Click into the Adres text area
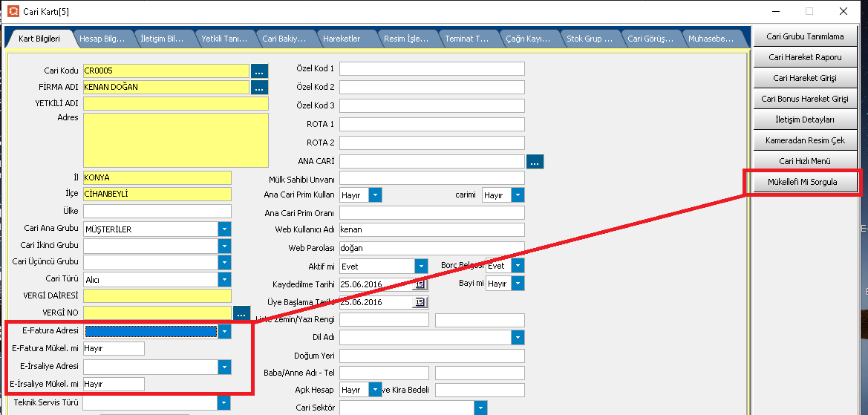 [x=175, y=140]
